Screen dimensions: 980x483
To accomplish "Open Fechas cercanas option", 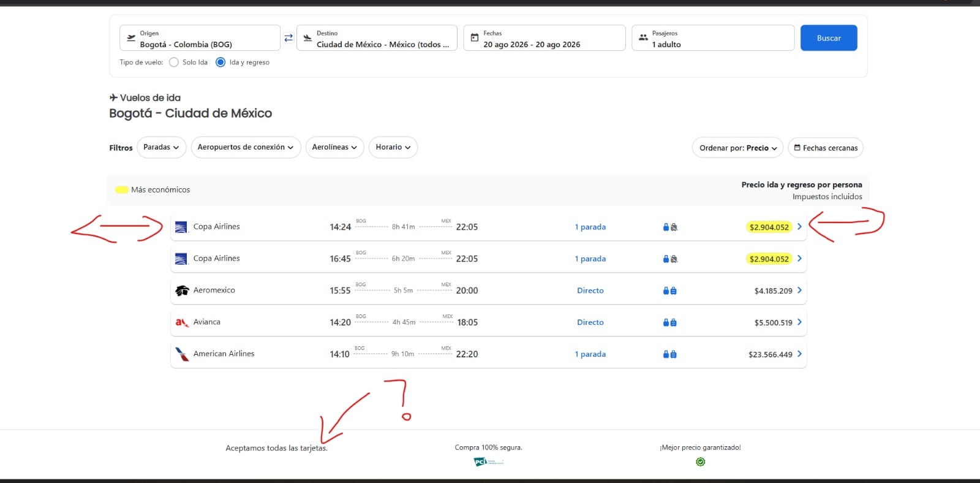I will tap(826, 148).
